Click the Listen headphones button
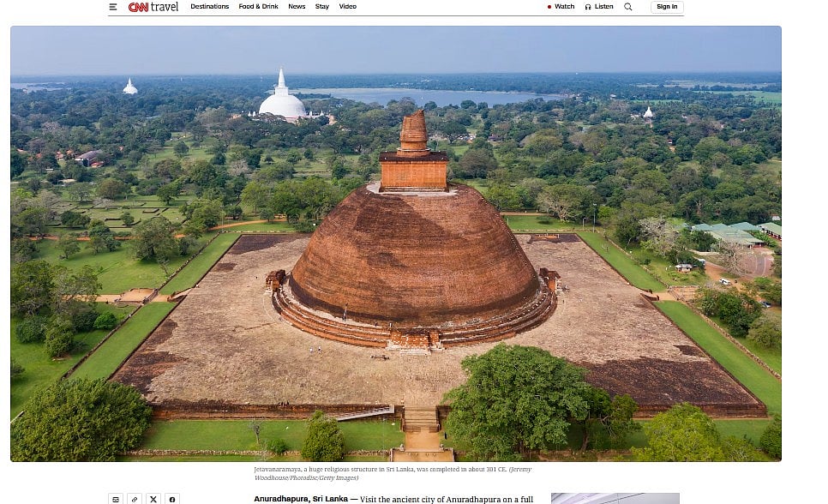828x504 pixels. click(x=599, y=7)
